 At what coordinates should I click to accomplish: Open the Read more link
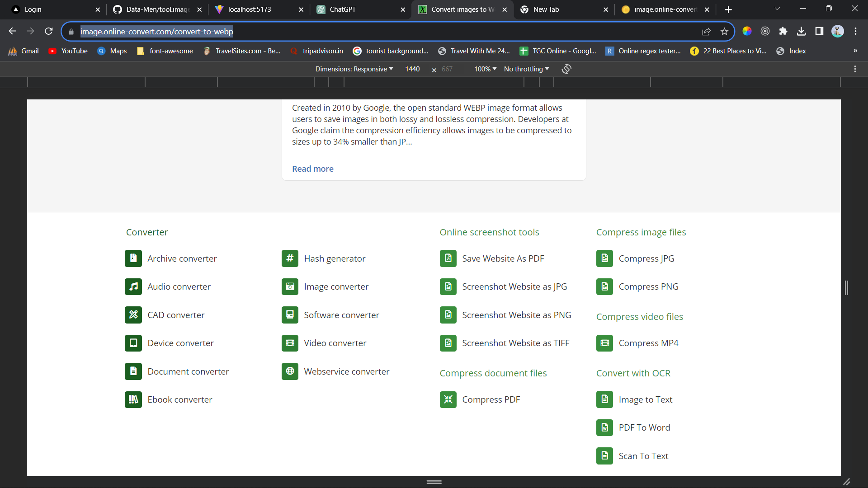click(x=313, y=169)
